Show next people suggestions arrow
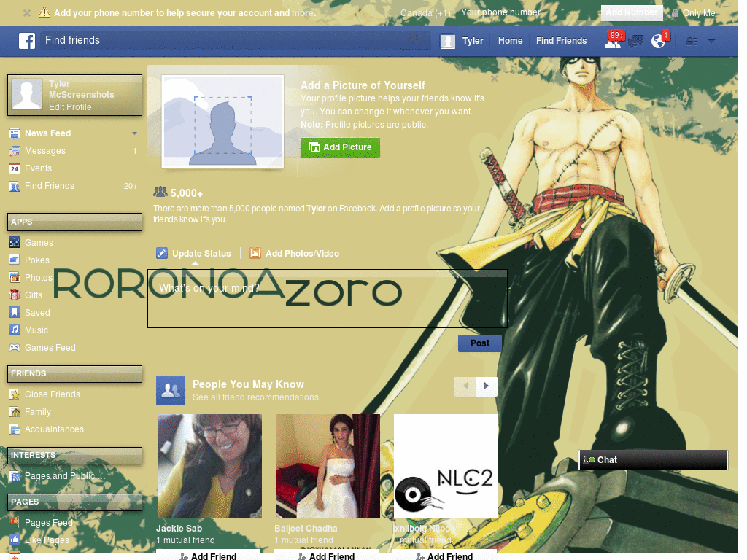This screenshot has width=747, height=560. (487, 386)
